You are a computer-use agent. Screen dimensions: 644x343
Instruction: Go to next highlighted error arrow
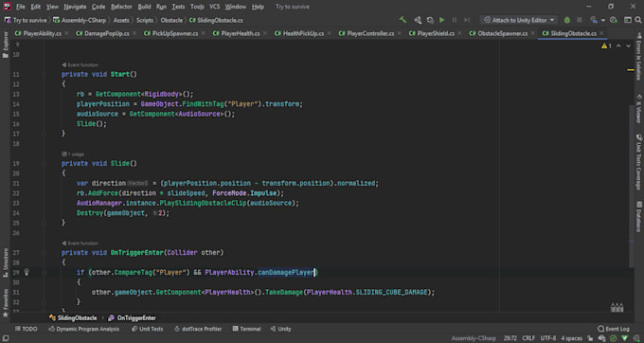coord(629,46)
